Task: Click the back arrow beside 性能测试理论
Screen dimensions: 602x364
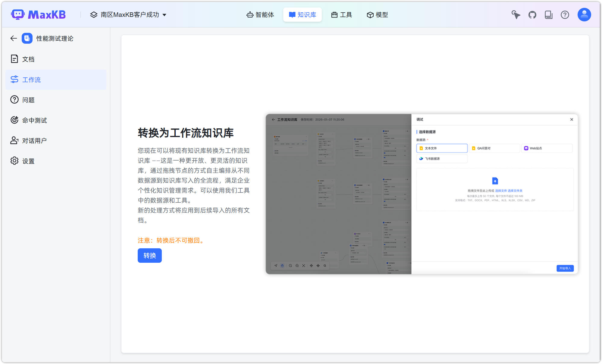Action: click(13, 38)
